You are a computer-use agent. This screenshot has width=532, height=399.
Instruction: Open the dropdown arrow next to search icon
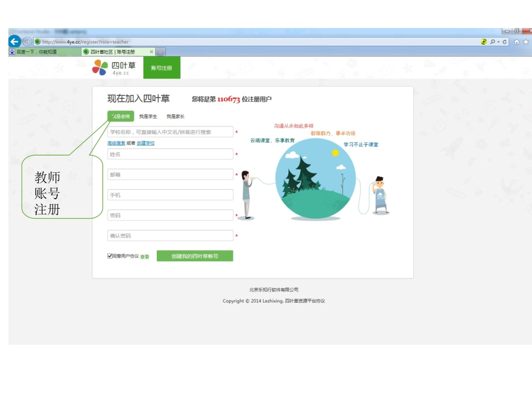click(x=498, y=42)
